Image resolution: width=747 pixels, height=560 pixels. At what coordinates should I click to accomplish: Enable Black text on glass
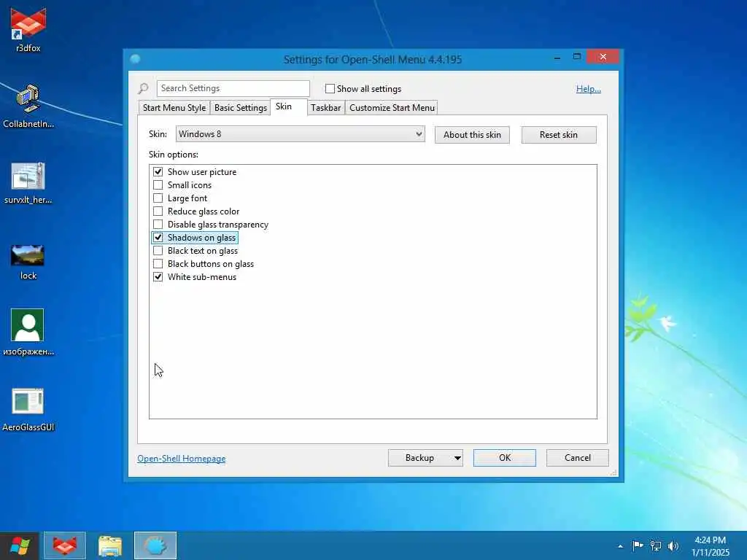[158, 251]
